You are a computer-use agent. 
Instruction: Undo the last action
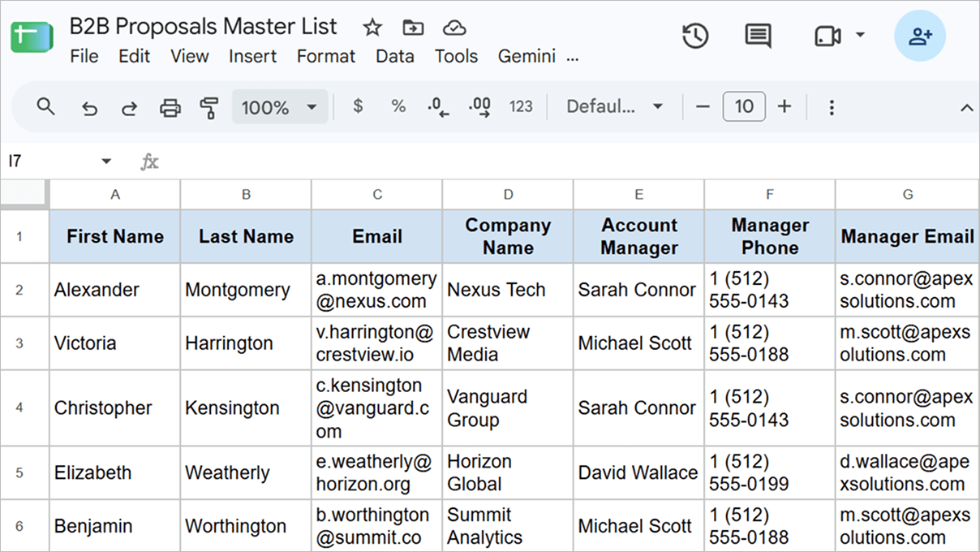89,107
